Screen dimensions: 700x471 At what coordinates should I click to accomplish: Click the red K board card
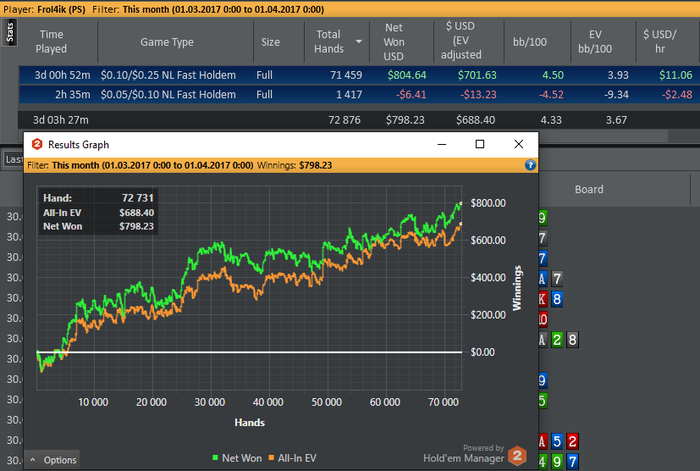[x=542, y=299]
